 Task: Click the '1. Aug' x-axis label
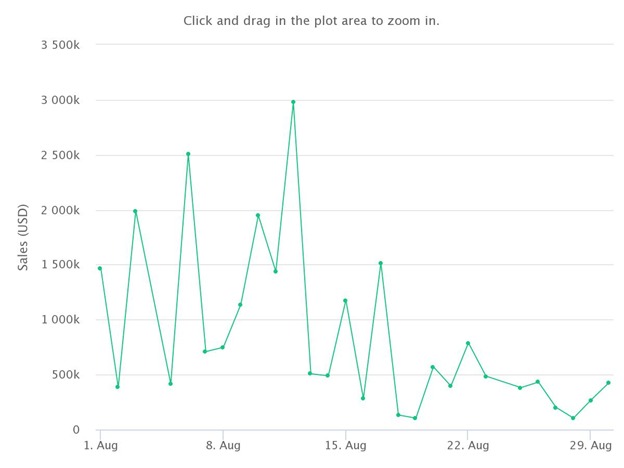click(x=101, y=445)
